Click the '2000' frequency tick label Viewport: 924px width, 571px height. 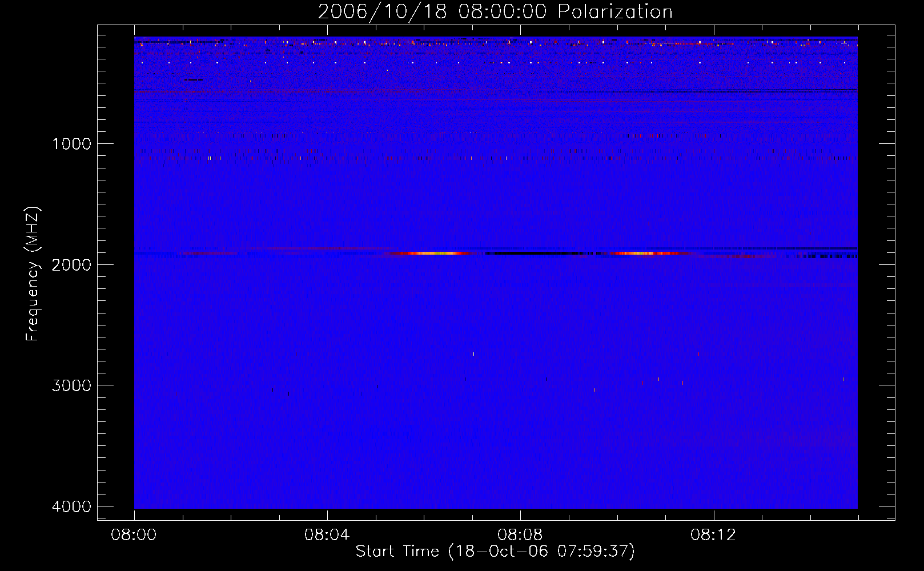(x=71, y=264)
